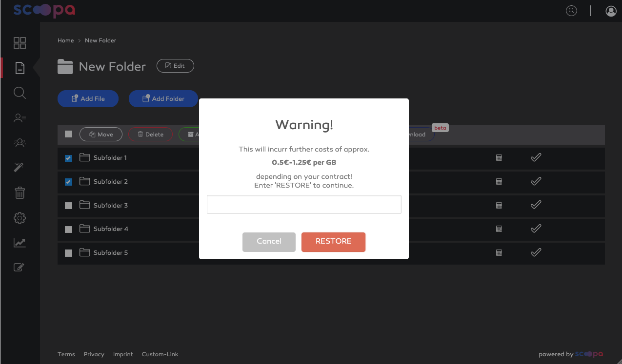Click the Scoopa logo in the header
622x364 pixels.
[44, 10]
